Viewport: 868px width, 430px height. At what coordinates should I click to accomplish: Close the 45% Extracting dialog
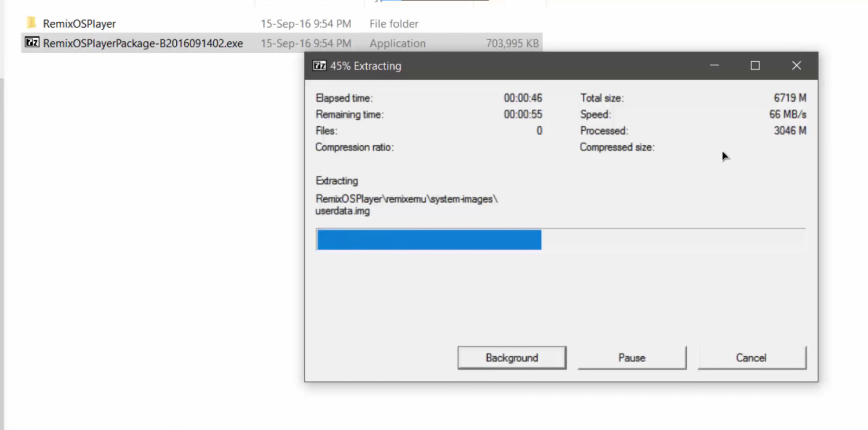coord(796,66)
